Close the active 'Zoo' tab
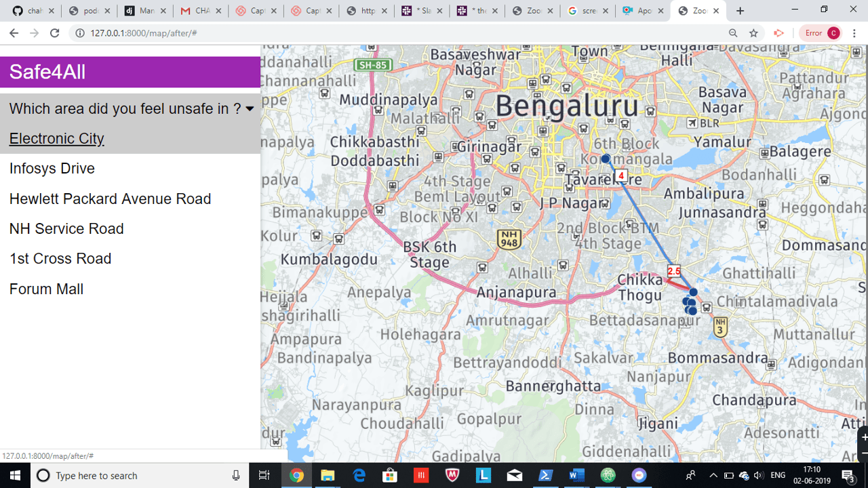This screenshot has width=868, height=488. click(x=716, y=11)
